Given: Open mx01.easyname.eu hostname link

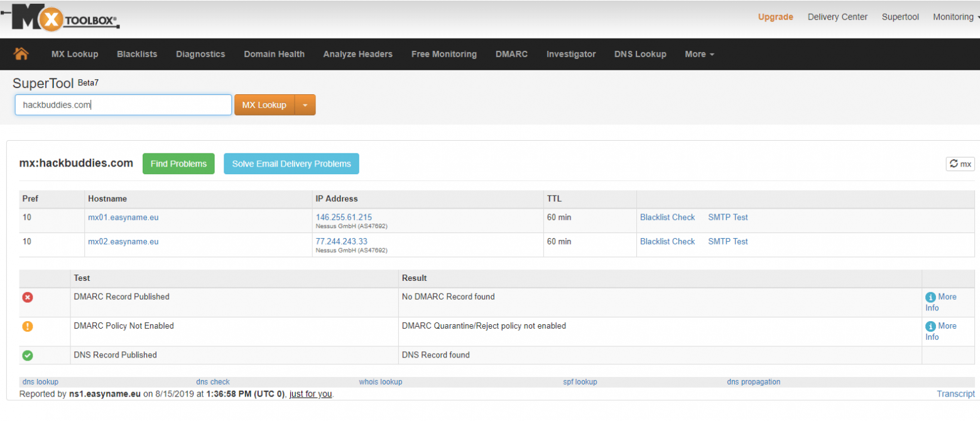Looking at the screenshot, I should (123, 217).
